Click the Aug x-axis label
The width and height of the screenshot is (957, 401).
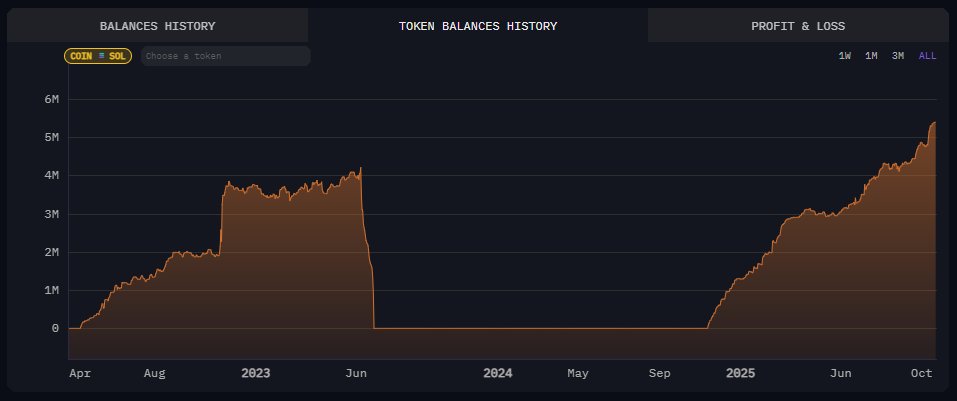pos(154,374)
